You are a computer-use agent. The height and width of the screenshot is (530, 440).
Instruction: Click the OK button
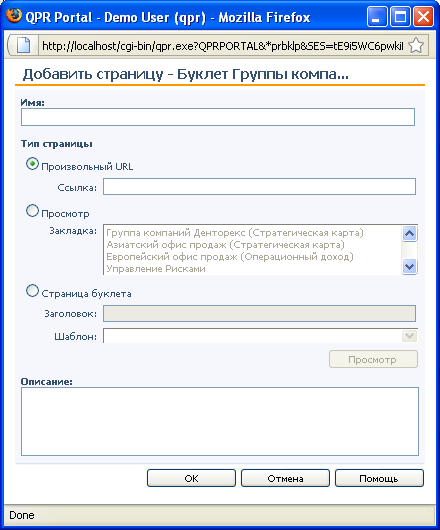[191, 478]
